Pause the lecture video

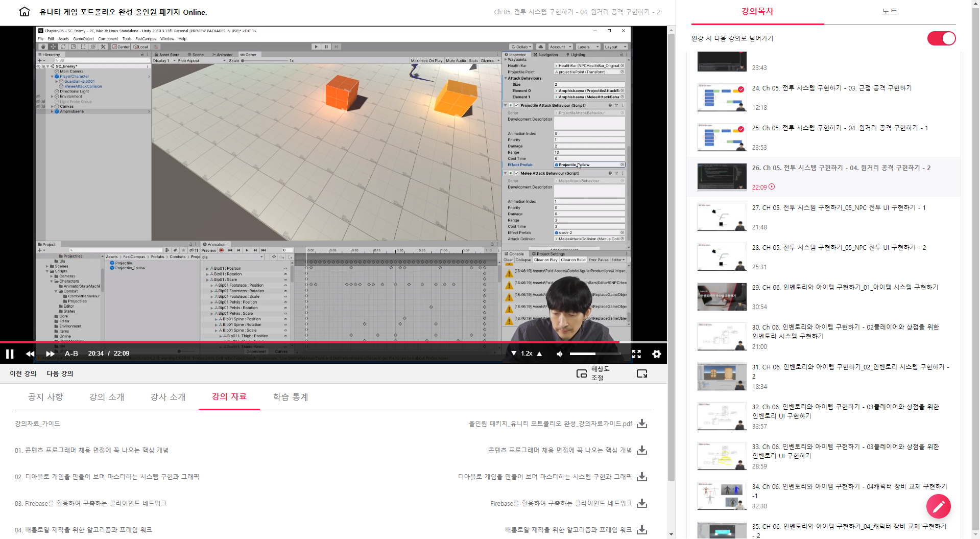10,354
